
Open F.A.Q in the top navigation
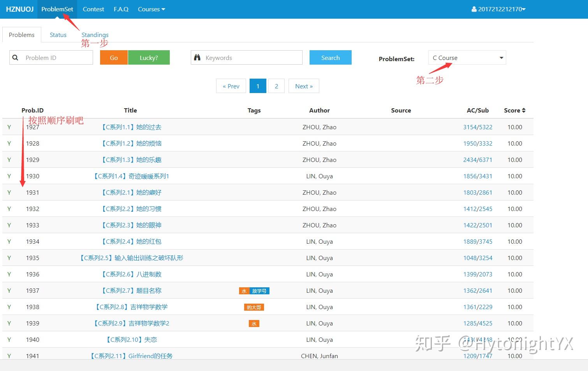121,9
